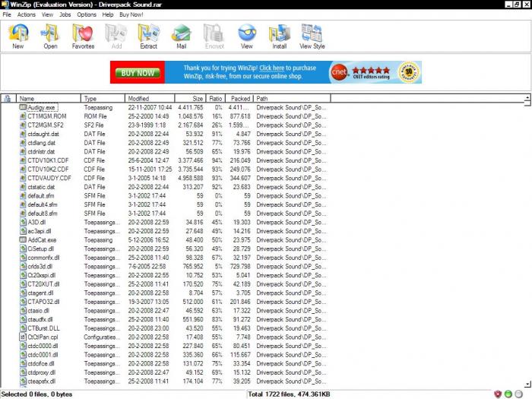Select file crlds3d.dll
532x399 pixels.
click(40, 266)
